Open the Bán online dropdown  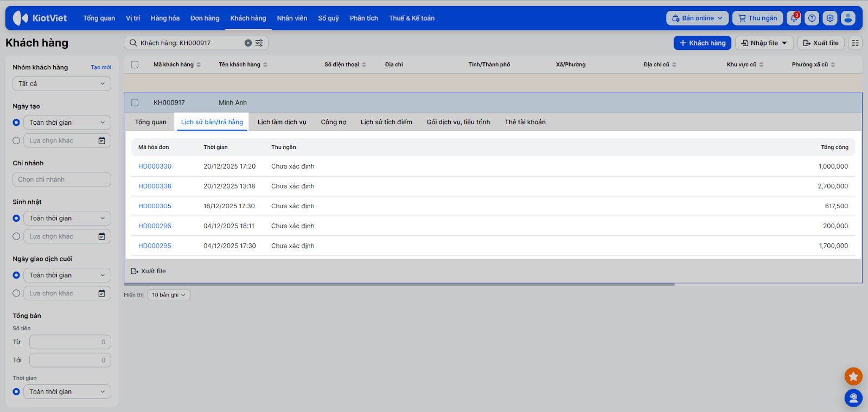[x=697, y=18]
